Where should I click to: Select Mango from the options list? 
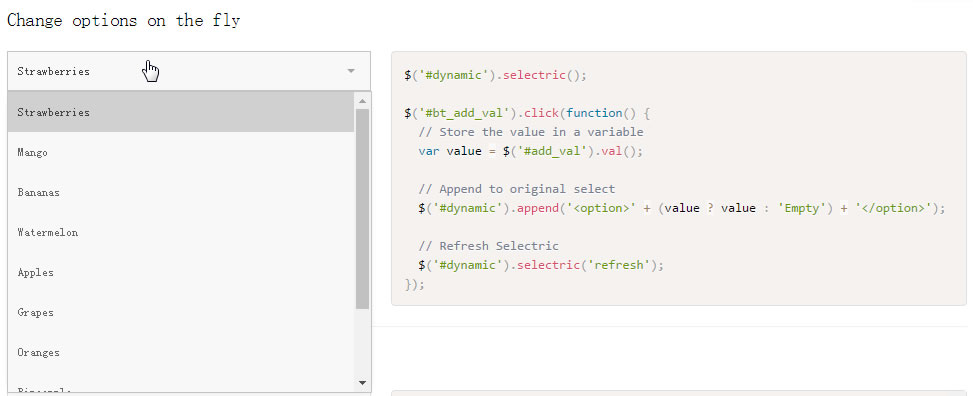(181, 152)
